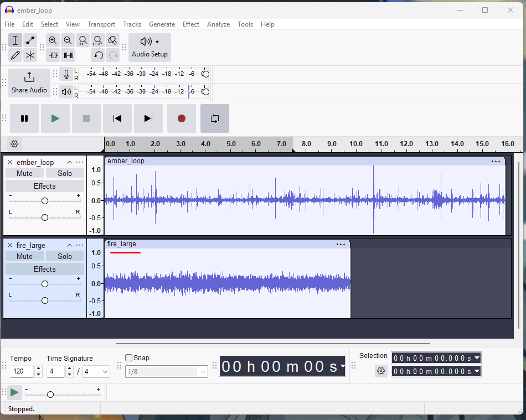Toggle the Loop button
Screen dimensions: 526x420
[215, 118]
